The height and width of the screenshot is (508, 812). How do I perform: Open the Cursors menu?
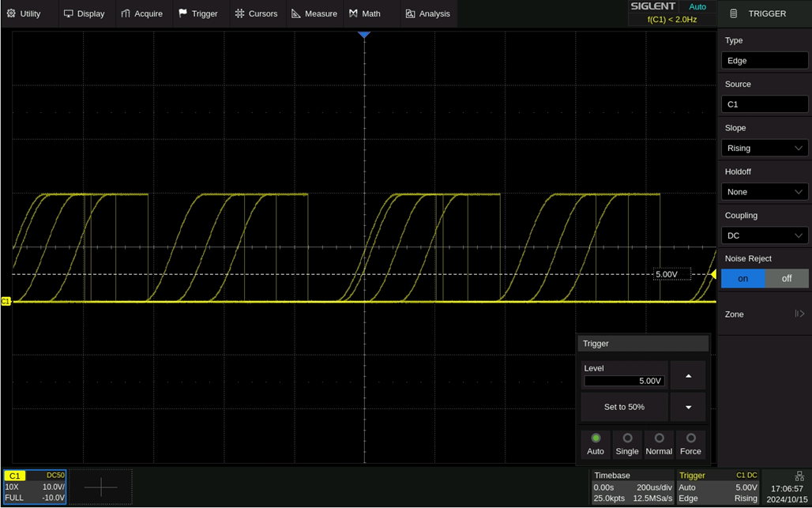tap(256, 13)
